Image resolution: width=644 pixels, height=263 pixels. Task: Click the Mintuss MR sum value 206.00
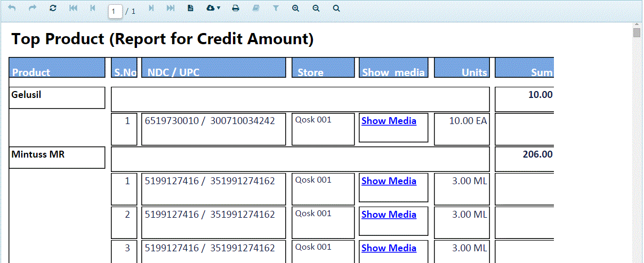click(x=537, y=154)
